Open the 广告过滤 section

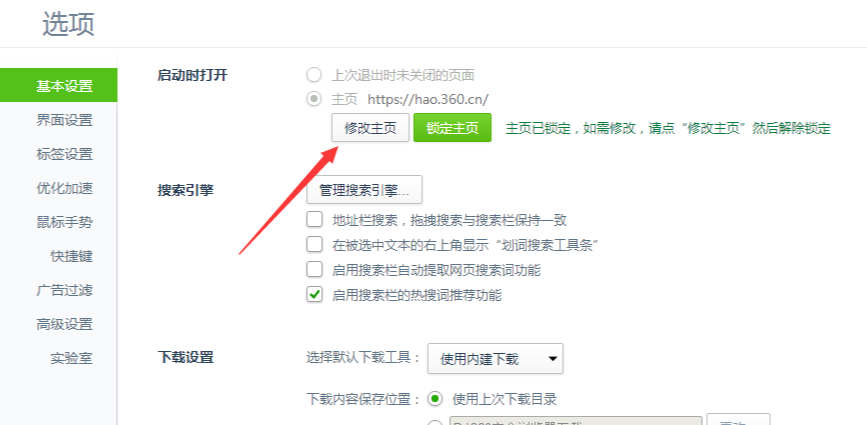[64, 290]
